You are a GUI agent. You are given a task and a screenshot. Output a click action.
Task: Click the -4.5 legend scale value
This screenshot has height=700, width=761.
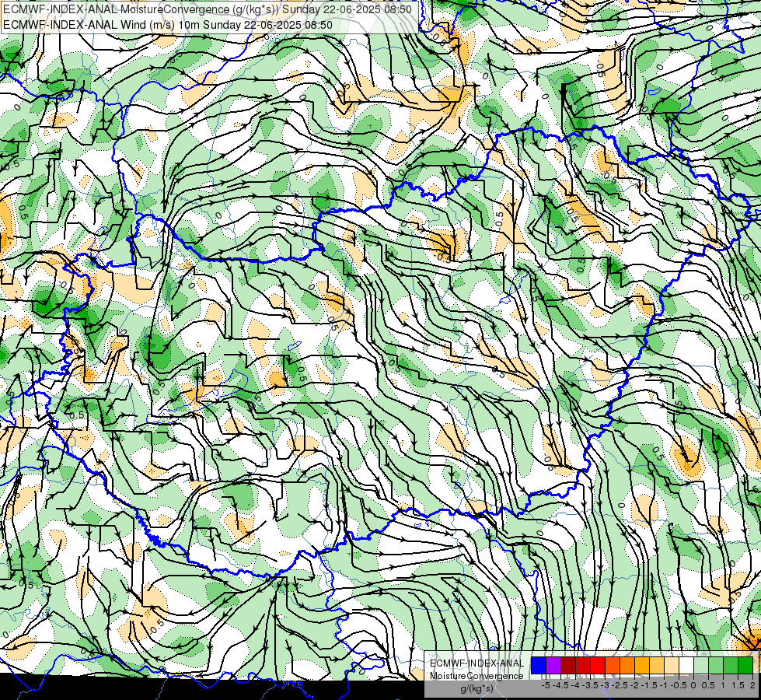(560, 685)
